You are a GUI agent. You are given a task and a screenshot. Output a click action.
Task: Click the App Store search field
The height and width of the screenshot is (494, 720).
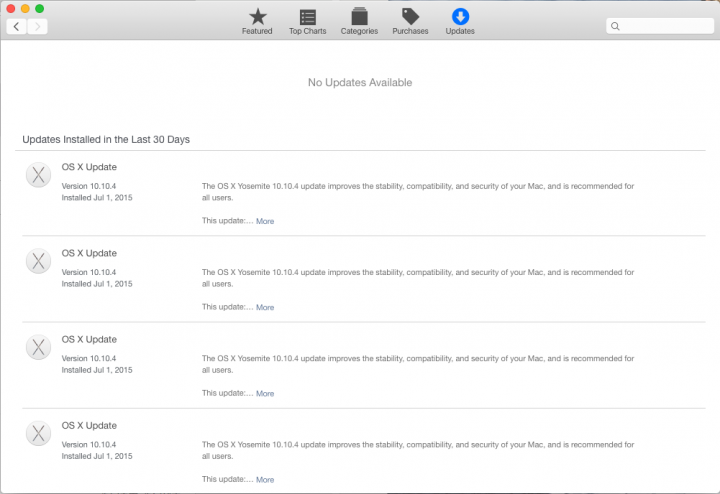pyautogui.click(x=660, y=26)
